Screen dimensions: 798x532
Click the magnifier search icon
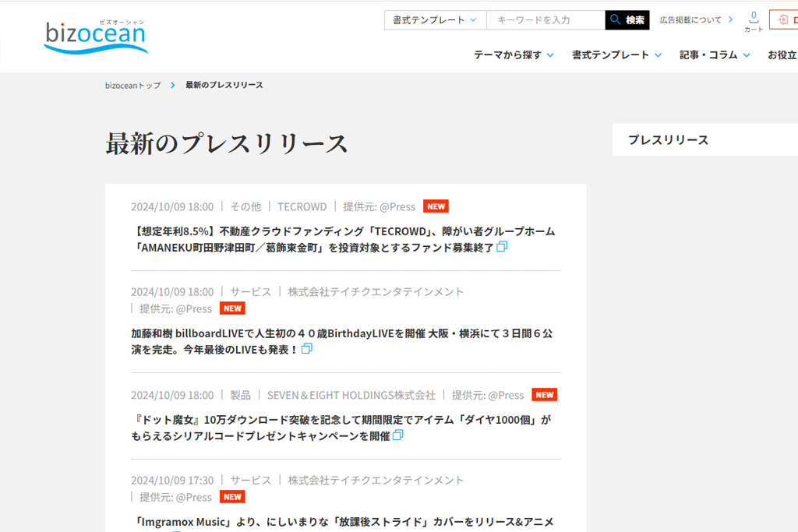(x=616, y=19)
